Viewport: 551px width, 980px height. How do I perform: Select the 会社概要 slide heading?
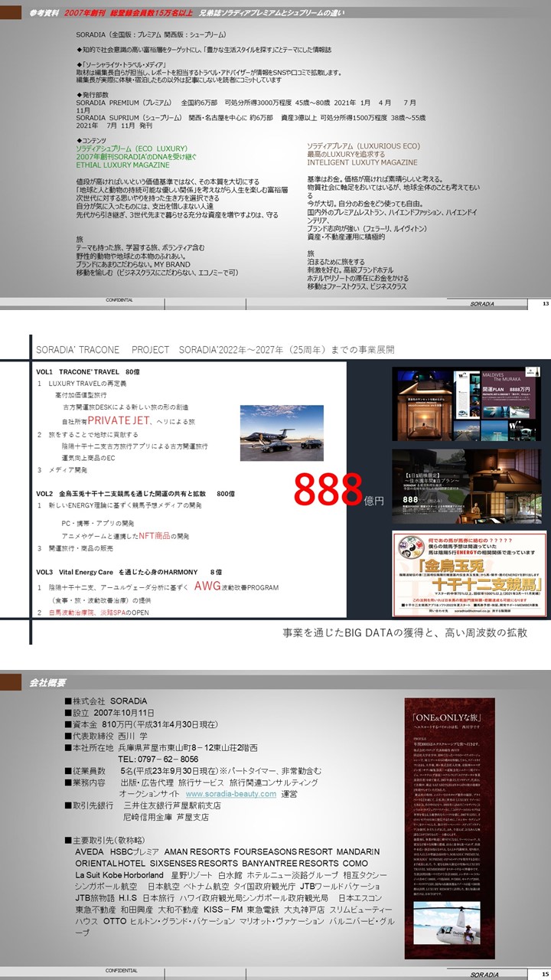coord(48,682)
